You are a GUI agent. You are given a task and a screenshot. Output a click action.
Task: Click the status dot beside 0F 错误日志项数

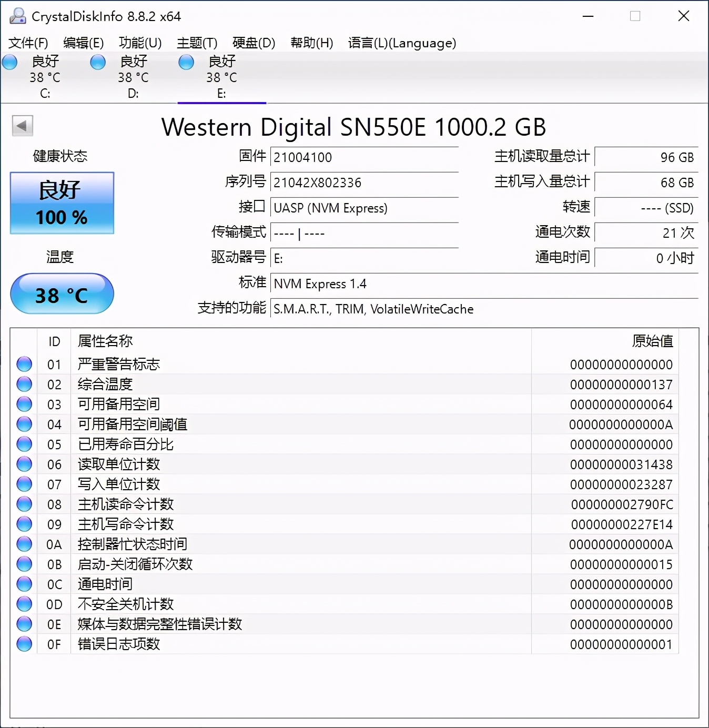24,644
